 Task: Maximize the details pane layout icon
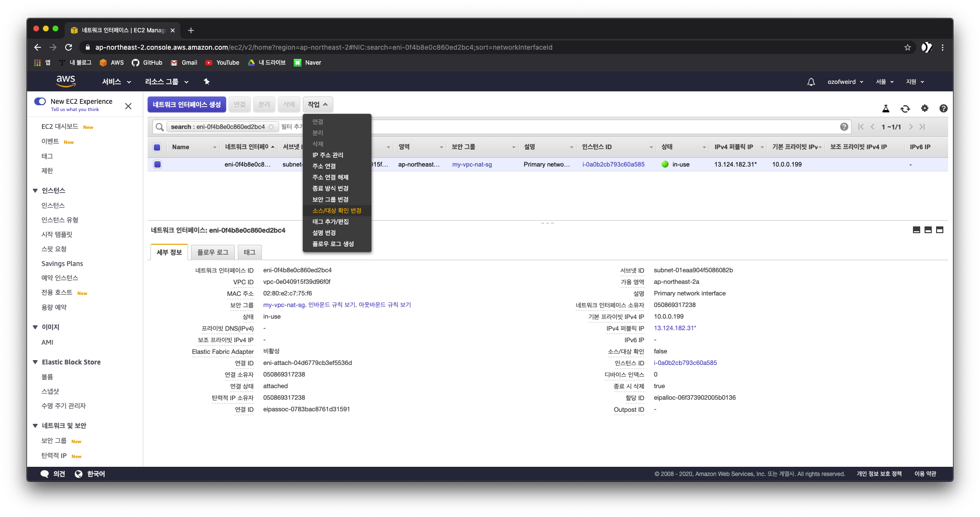939,230
